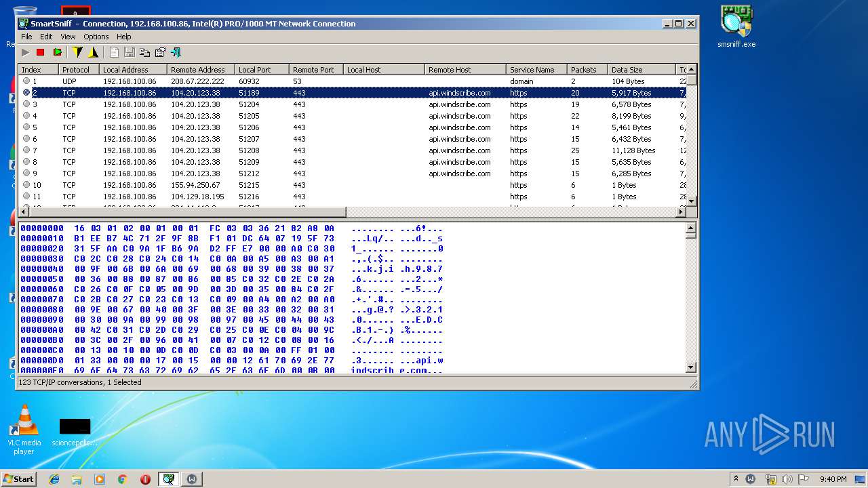The image size is (868, 488).
Task: Open Internet Explorer from the taskbar
Action: click(54, 479)
